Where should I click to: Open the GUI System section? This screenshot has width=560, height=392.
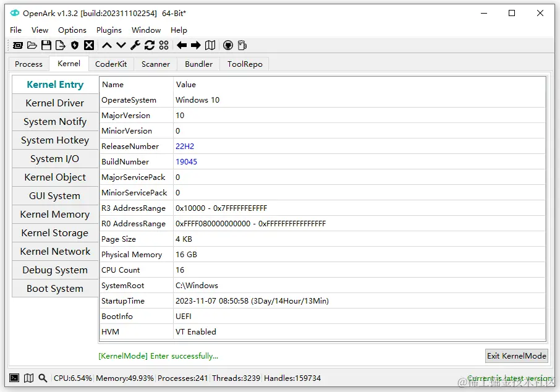[55, 196]
